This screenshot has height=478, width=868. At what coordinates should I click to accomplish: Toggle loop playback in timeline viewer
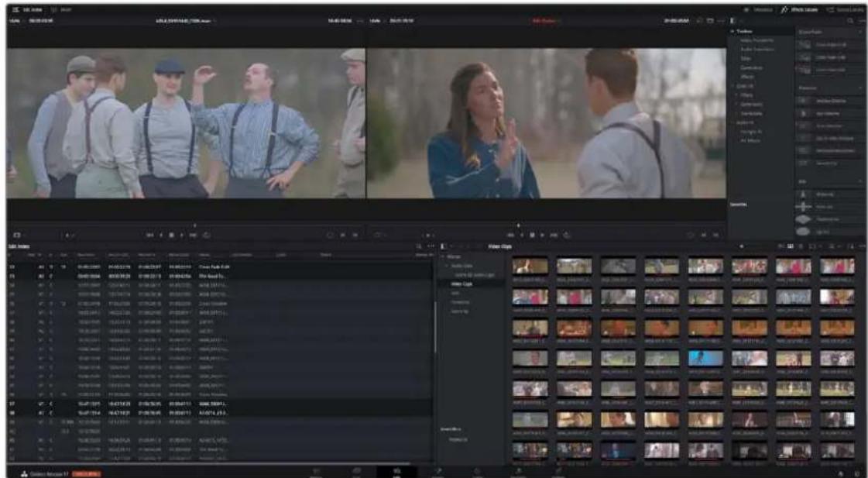click(567, 236)
